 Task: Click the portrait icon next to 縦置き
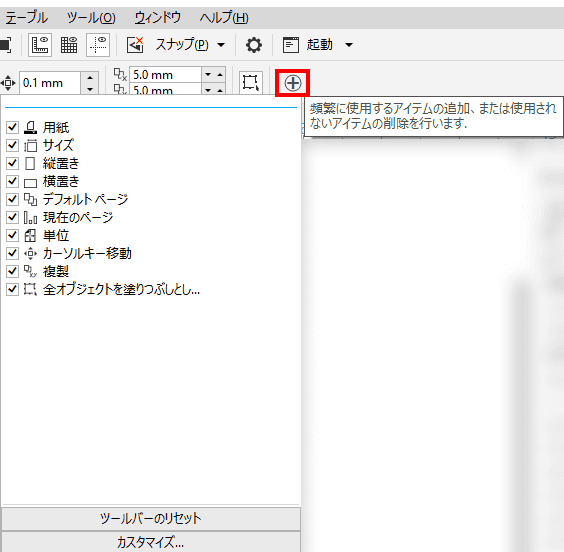(30, 163)
